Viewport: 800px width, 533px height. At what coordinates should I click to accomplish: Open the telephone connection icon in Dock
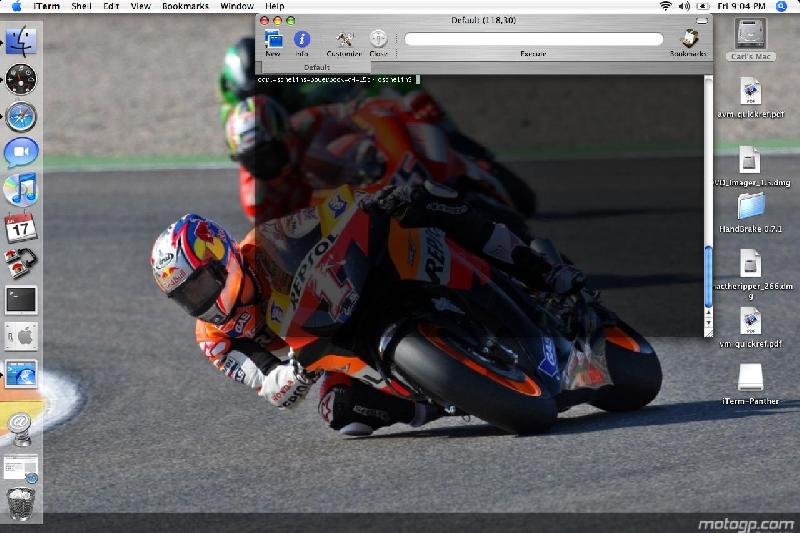pyautogui.click(x=21, y=263)
